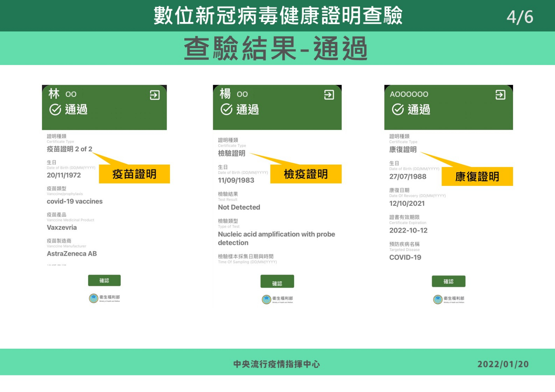This screenshot has height=392, width=555.
Task: Click the Vaxzevria vaccine product text
Action: point(62,228)
